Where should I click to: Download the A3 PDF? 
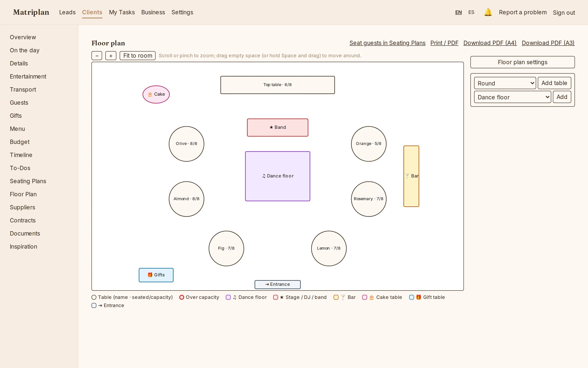coord(548,43)
